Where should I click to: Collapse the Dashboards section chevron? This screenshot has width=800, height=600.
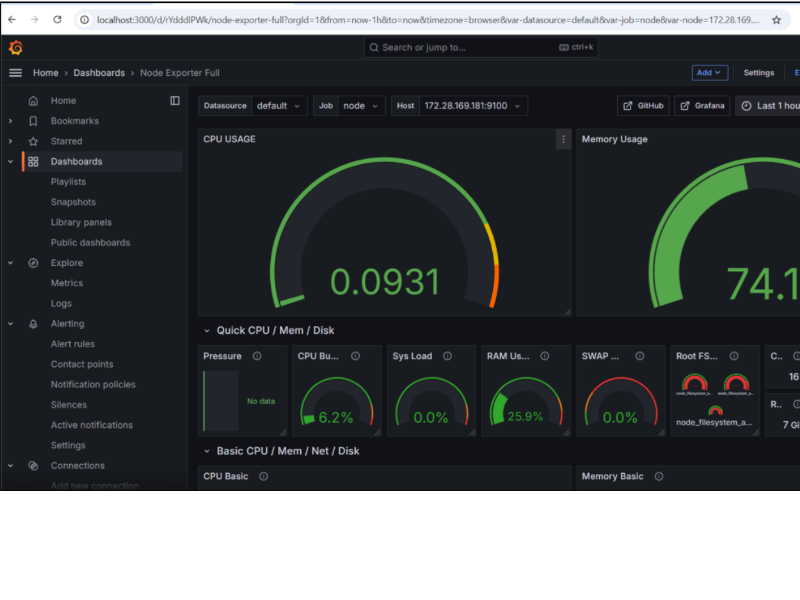click(11, 162)
